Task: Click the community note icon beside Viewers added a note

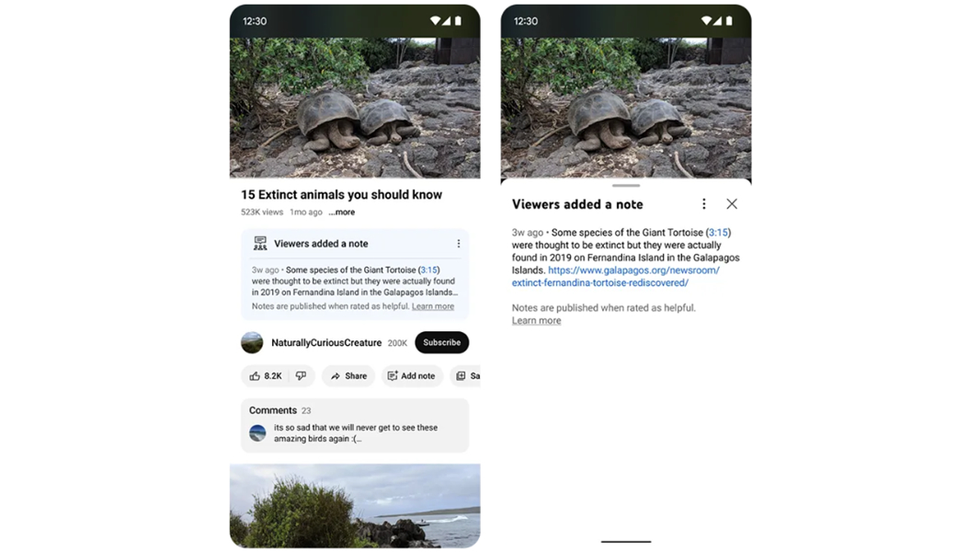Action: pyautogui.click(x=258, y=244)
